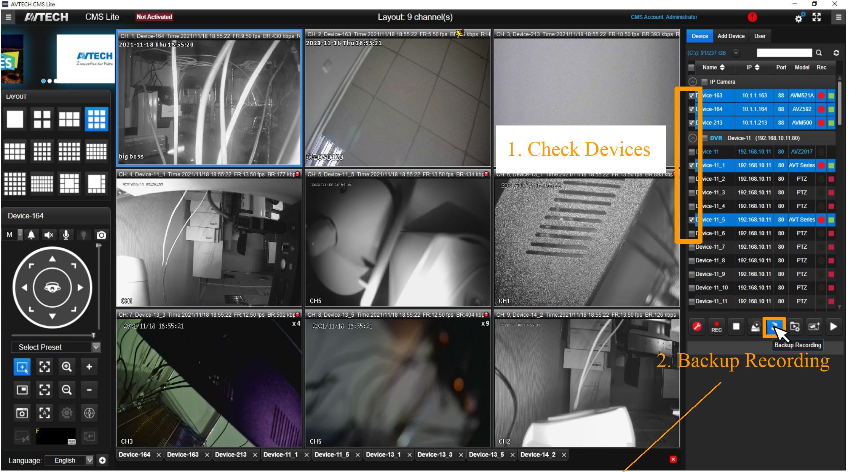Screen dimensions: 868x472
Task: Toggle full screen view icon
Action: pos(816,17)
